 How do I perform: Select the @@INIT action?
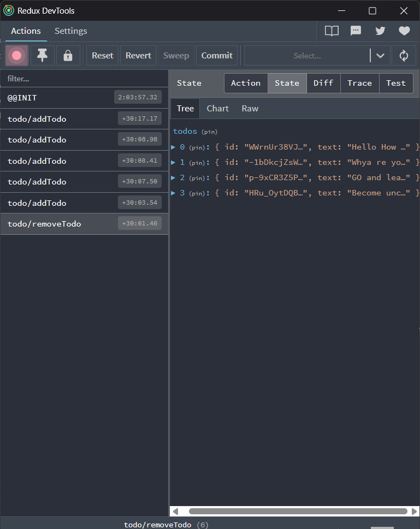[85, 98]
